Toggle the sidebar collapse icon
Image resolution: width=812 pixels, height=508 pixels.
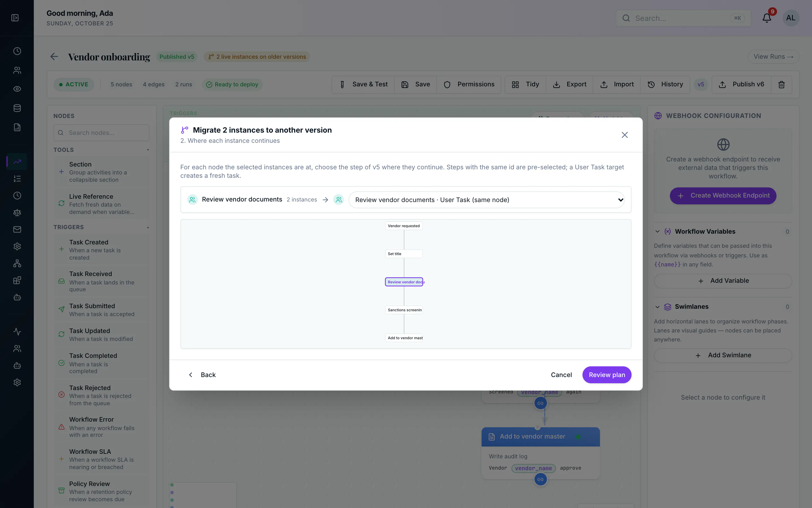click(15, 18)
